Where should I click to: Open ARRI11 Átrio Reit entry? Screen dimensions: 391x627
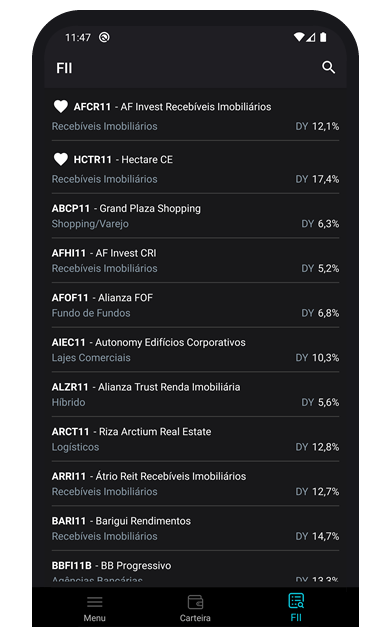coord(196,484)
